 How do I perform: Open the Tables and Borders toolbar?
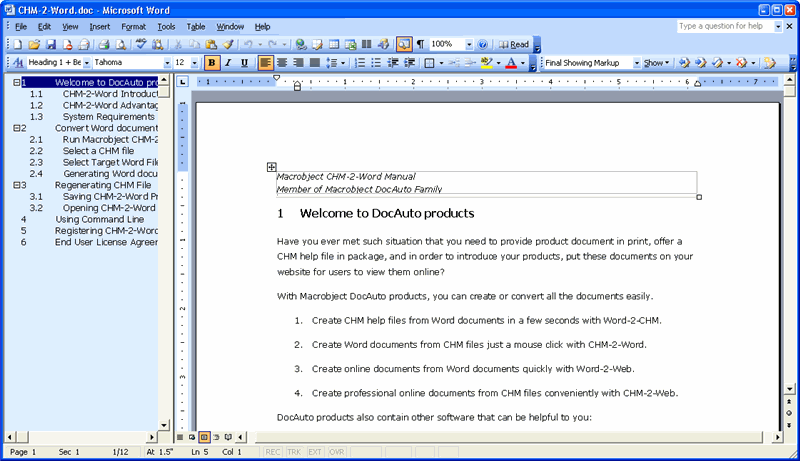(x=317, y=45)
